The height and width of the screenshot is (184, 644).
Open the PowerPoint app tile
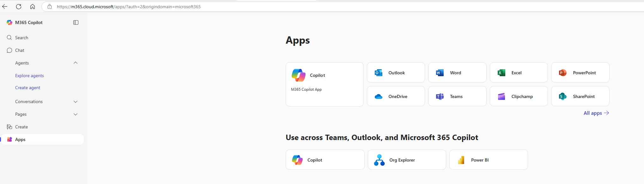(580, 72)
